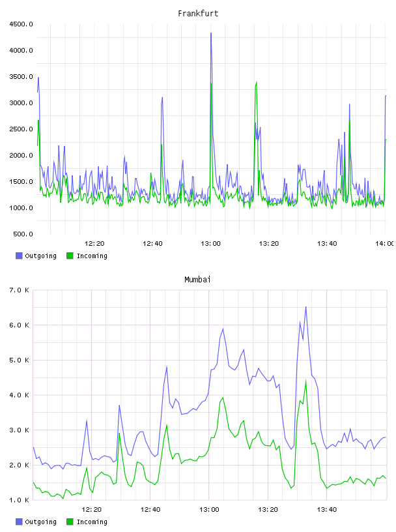Viewport: 396px width, 532px height.
Task: Click Mumbai x-axis label 13:00
Action: pos(209,510)
